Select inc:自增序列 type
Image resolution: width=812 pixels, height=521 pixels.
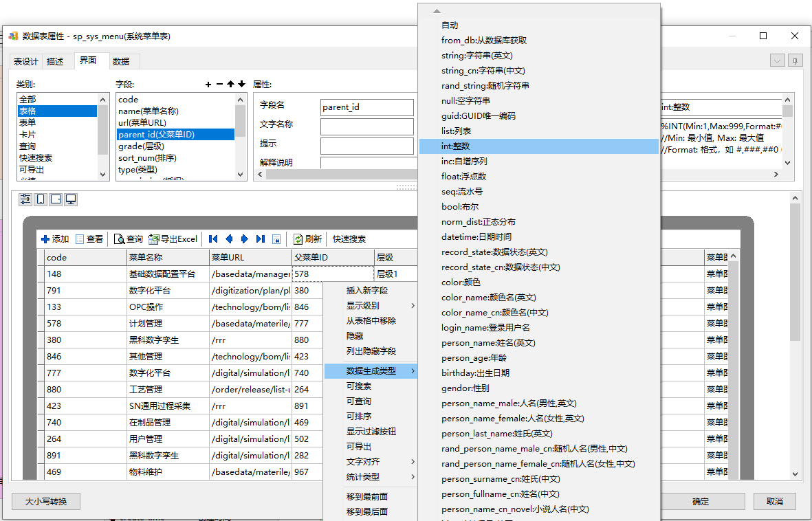coord(538,161)
